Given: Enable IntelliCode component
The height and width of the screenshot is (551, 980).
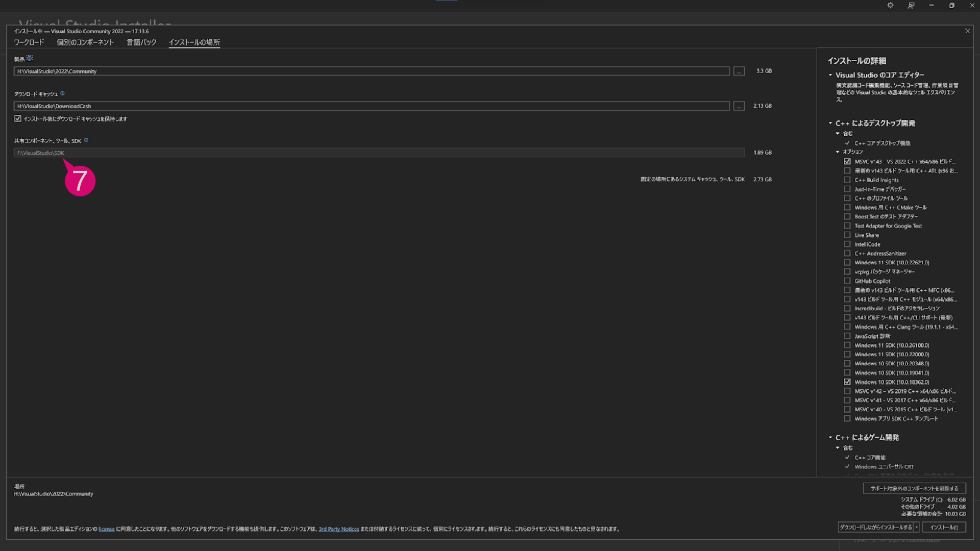Looking at the screenshot, I should coord(847,244).
